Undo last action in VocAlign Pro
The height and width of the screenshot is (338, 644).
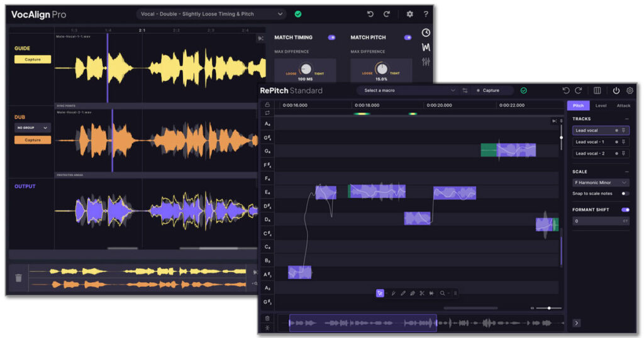370,14
